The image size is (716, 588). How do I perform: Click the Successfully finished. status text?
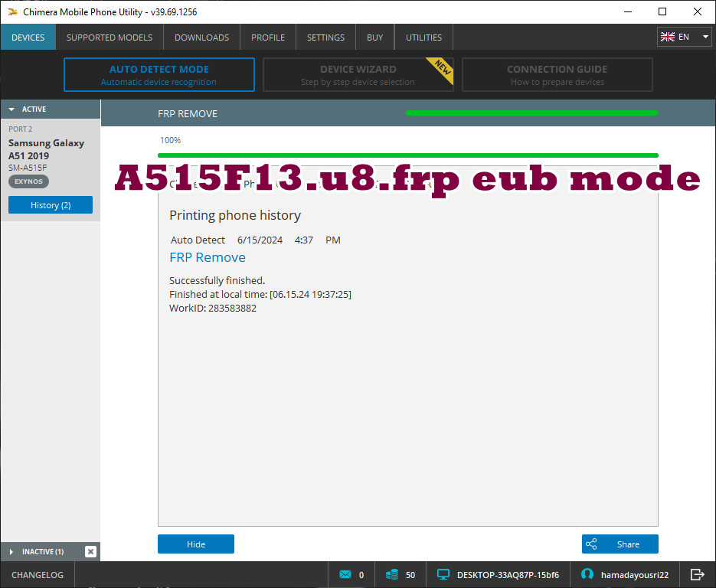point(217,280)
